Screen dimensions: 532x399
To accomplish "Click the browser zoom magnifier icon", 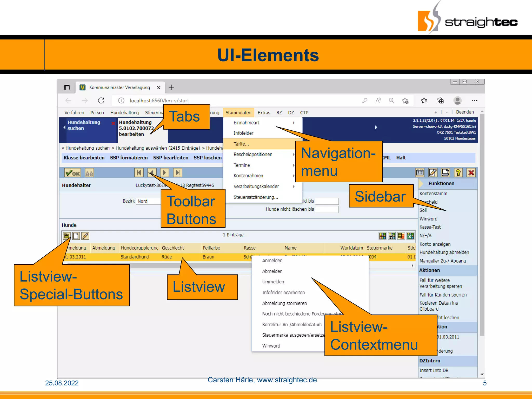I will (391, 101).
